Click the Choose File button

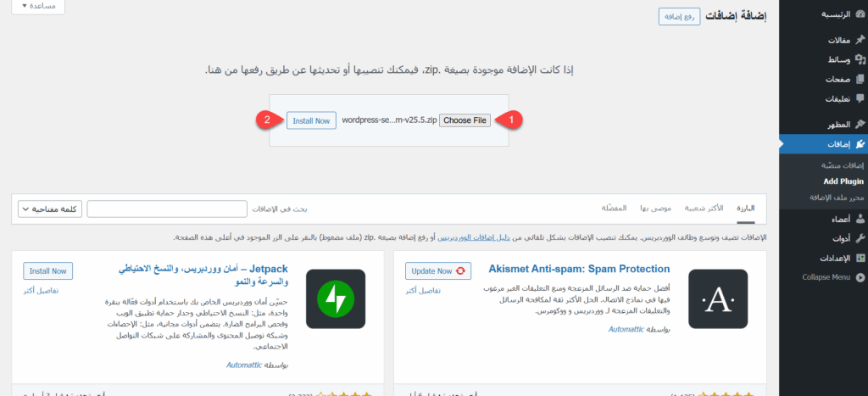[465, 120]
